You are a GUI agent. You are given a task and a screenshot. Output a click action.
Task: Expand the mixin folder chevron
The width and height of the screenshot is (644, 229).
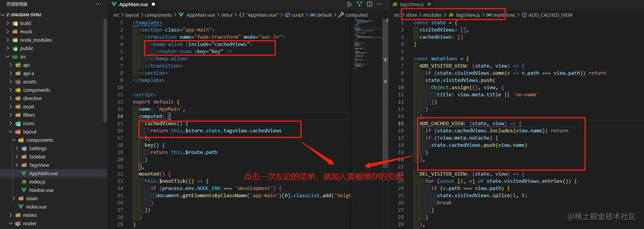[x=14, y=198]
